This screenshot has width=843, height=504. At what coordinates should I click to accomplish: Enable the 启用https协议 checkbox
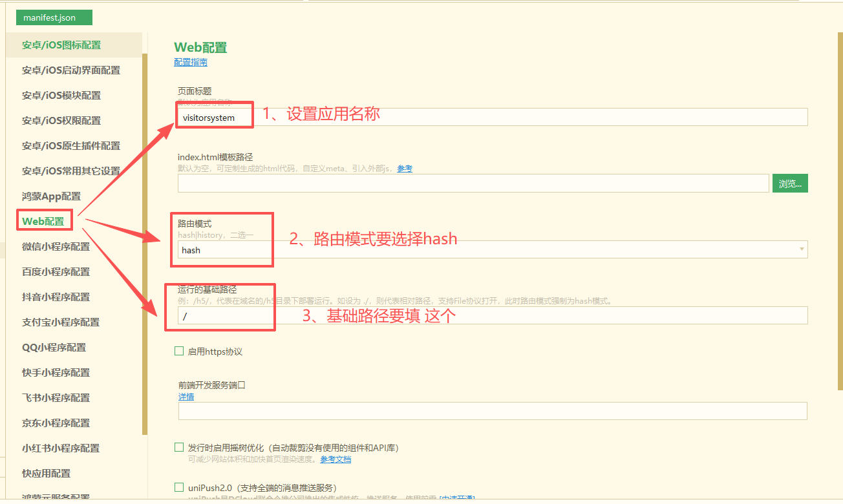point(178,350)
